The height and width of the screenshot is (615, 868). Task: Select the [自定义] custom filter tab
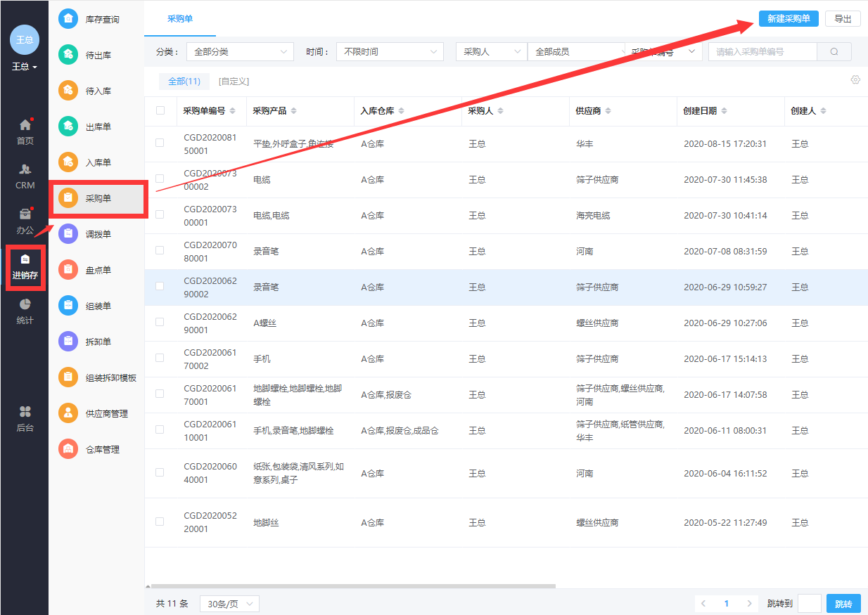click(x=234, y=82)
